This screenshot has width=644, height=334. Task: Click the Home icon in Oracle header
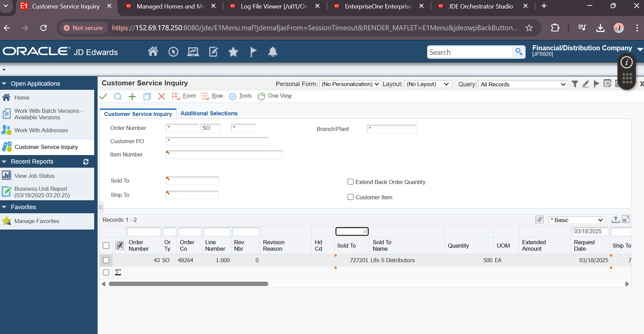point(153,52)
